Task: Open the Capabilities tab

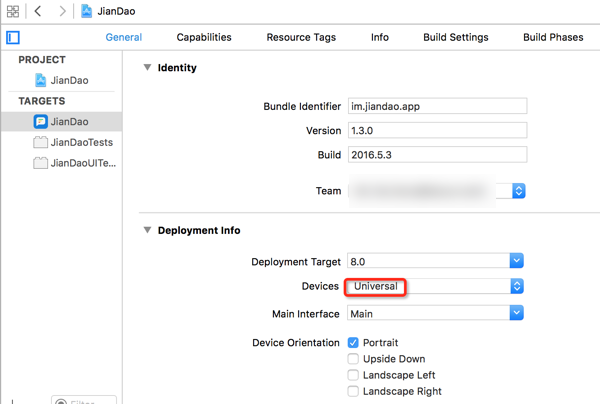Action: click(x=204, y=38)
